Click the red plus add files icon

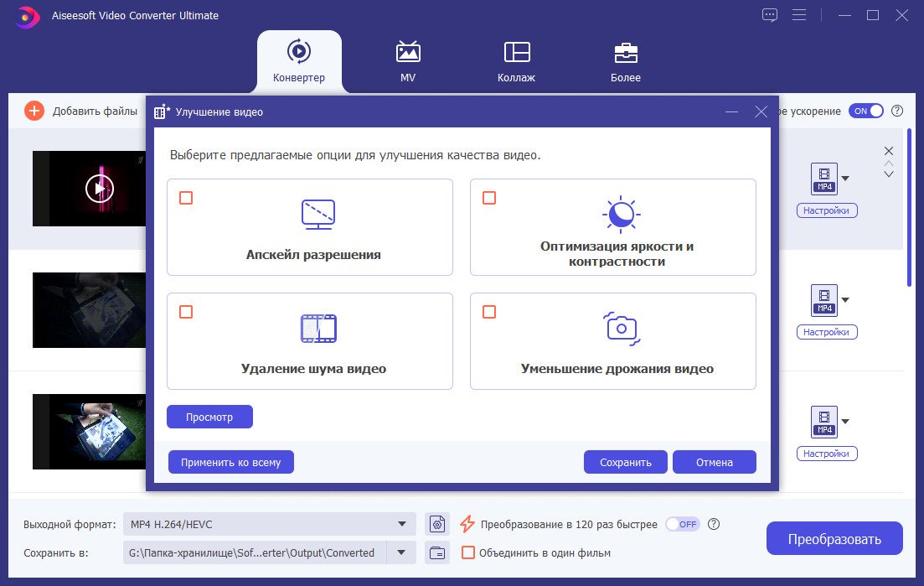click(x=34, y=111)
